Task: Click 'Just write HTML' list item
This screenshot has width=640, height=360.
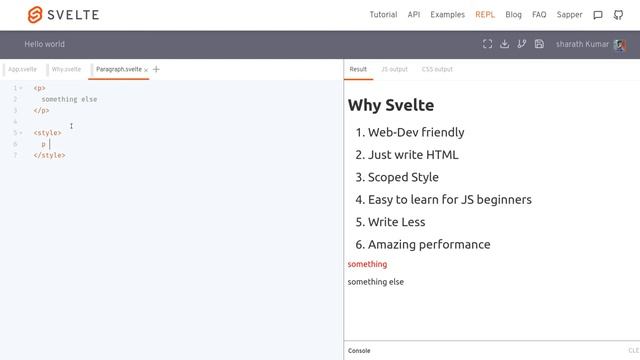Action: pos(413,155)
